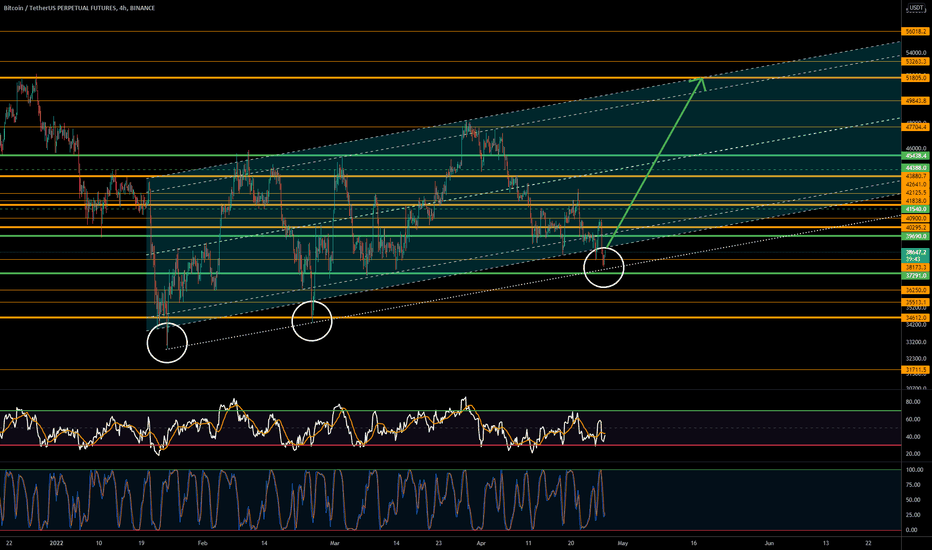Click the 11 date label on time axis

(x=528, y=543)
